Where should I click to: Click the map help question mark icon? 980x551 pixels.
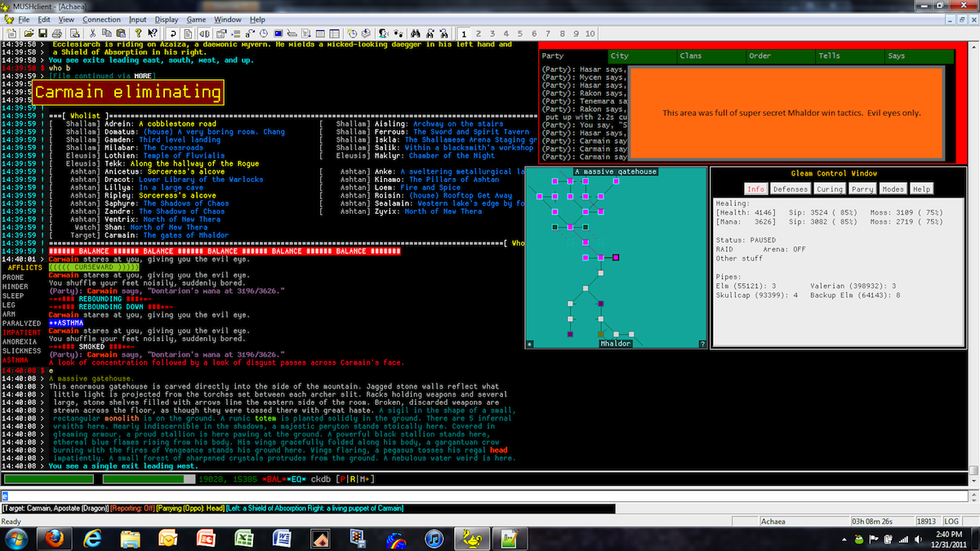click(x=702, y=344)
